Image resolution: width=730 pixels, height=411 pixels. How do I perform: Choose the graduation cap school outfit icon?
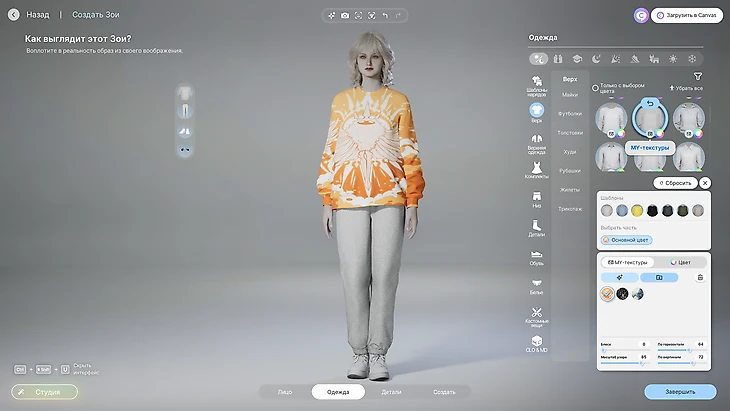coord(577,59)
